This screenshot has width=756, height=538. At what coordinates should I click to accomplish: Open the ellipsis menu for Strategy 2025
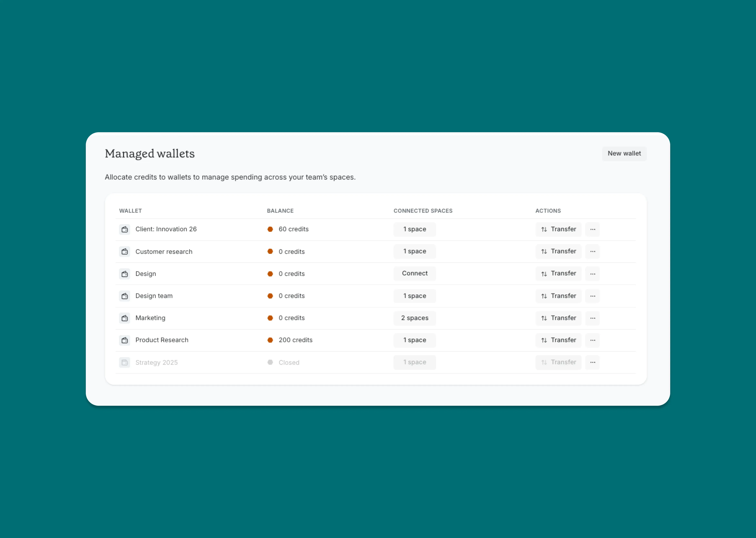(x=592, y=362)
